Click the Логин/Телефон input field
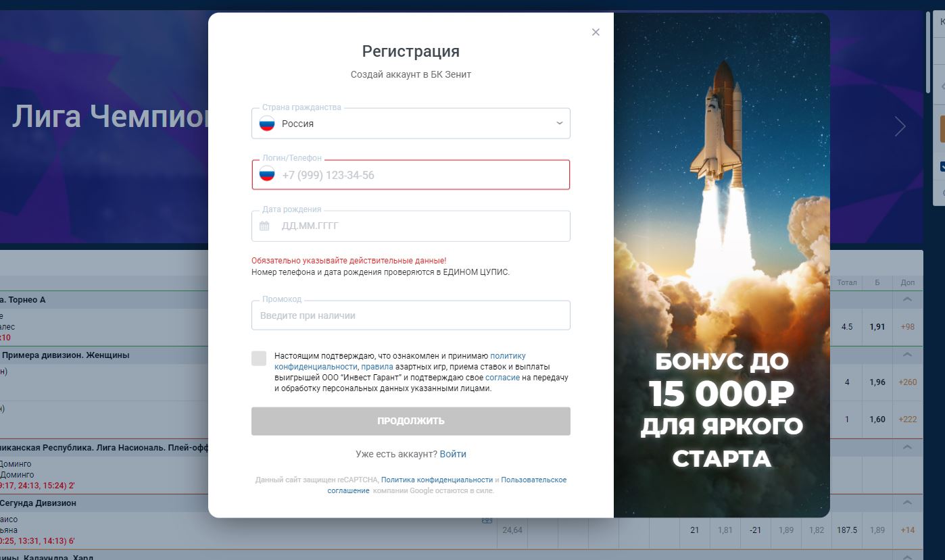The image size is (945, 560). click(411, 174)
